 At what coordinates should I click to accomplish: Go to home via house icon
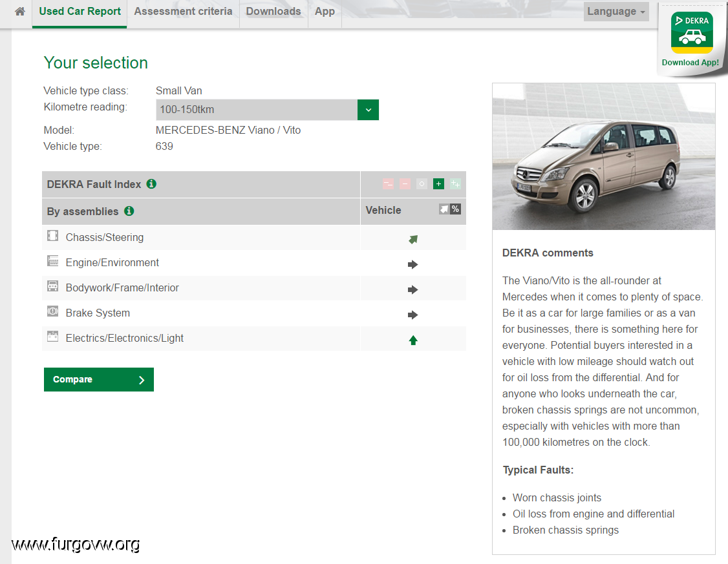(x=20, y=12)
